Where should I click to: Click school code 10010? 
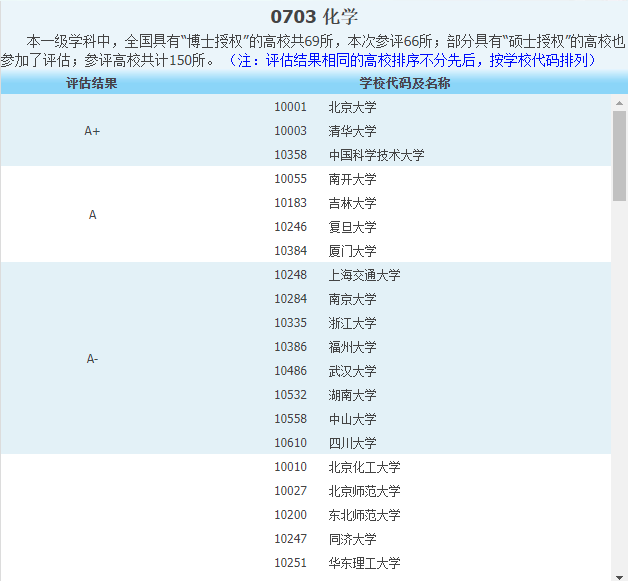tap(290, 467)
